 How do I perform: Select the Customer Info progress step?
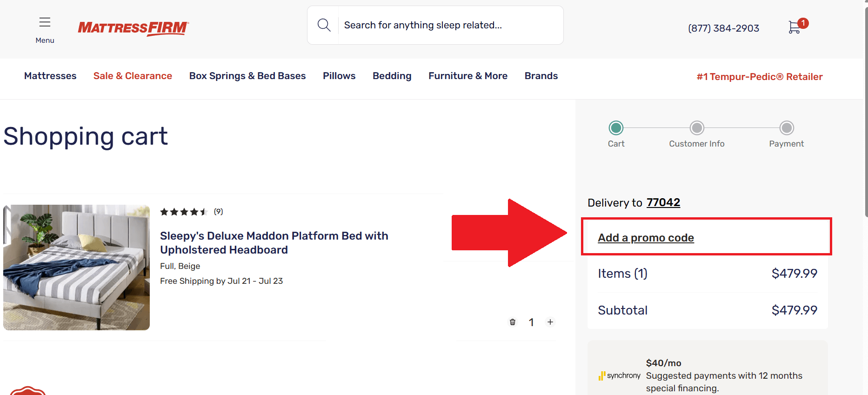click(x=697, y=128)
